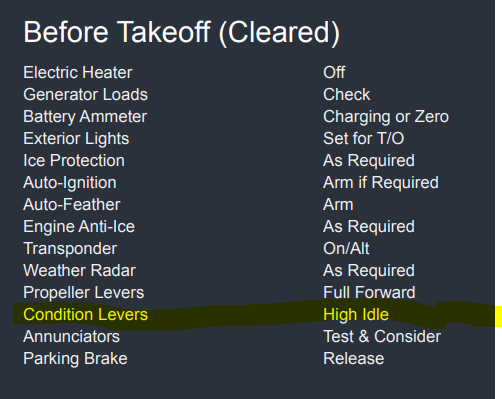Choose the Parking Brake entry
Image resolution: width=502 pixels, height=399 pixels.
(75, 359)
